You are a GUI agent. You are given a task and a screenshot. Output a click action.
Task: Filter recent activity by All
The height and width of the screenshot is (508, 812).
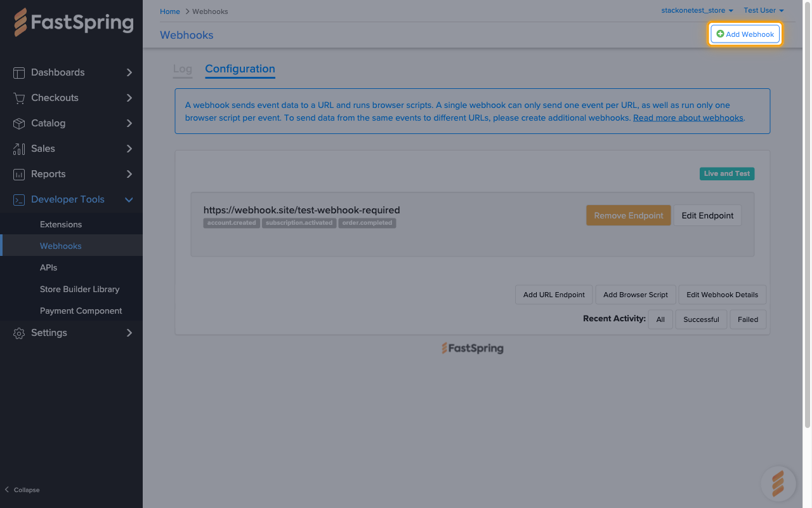[x=660, y=319]
